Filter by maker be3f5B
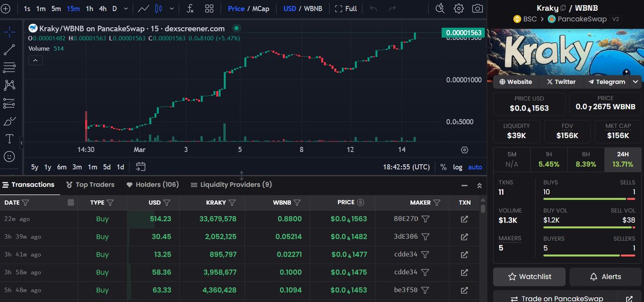 426,290
